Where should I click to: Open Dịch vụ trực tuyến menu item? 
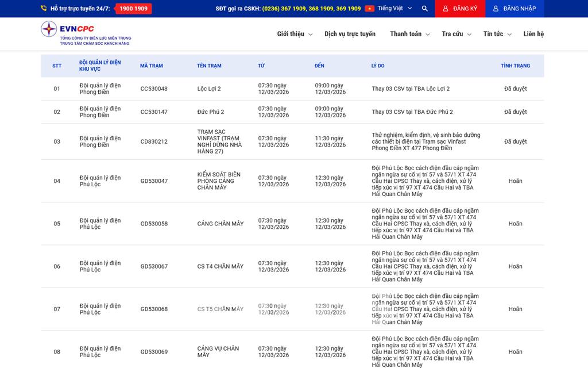(350, 34)
